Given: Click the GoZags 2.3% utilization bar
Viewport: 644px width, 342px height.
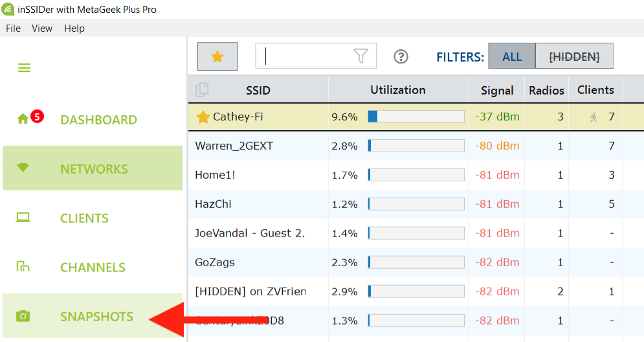Looking at the screenshot, I should (x=416, y=263).
